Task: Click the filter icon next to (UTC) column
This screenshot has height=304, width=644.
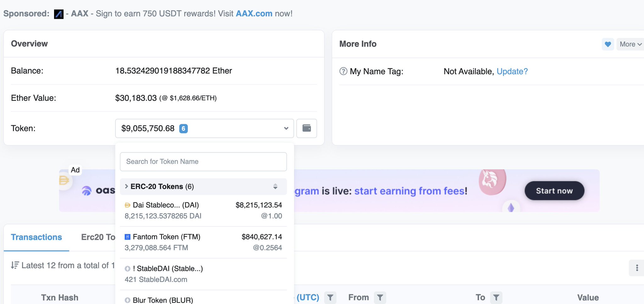Action: (x=330, y=297)
